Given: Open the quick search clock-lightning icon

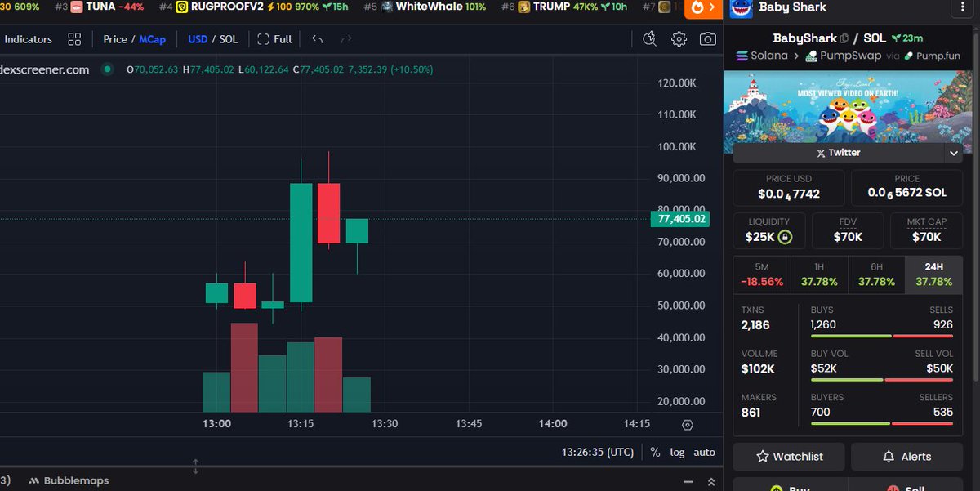Looking at the screenshot, I should (650, 38).
